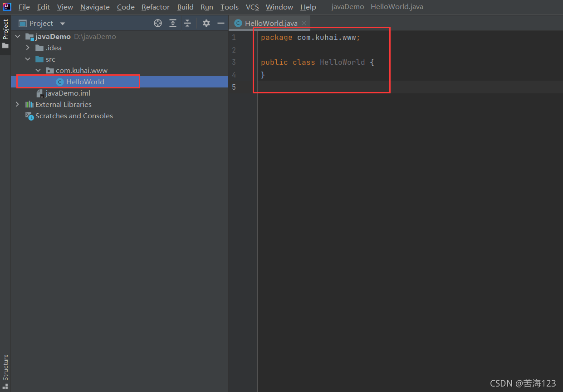Open the Build menu

(x=186, y=7)
